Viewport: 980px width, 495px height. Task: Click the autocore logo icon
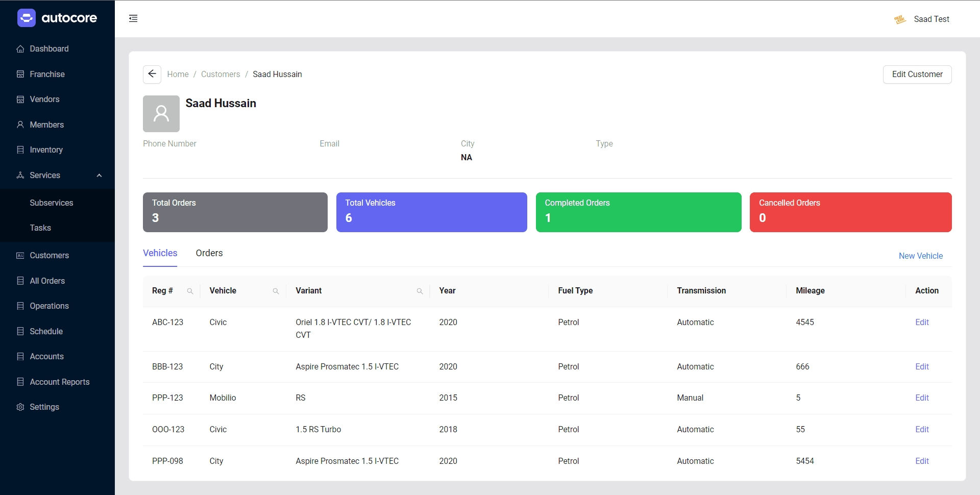tap(27, 18)
